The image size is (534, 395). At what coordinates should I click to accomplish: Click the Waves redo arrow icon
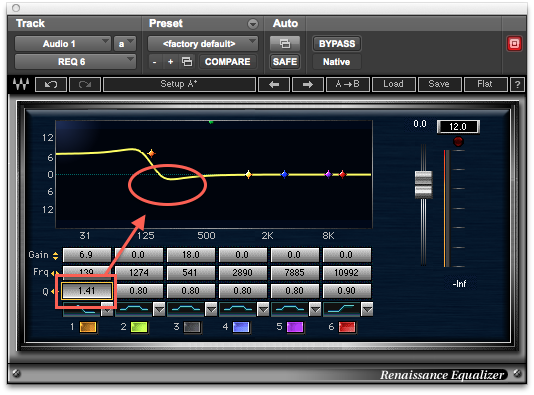(85, 84)
